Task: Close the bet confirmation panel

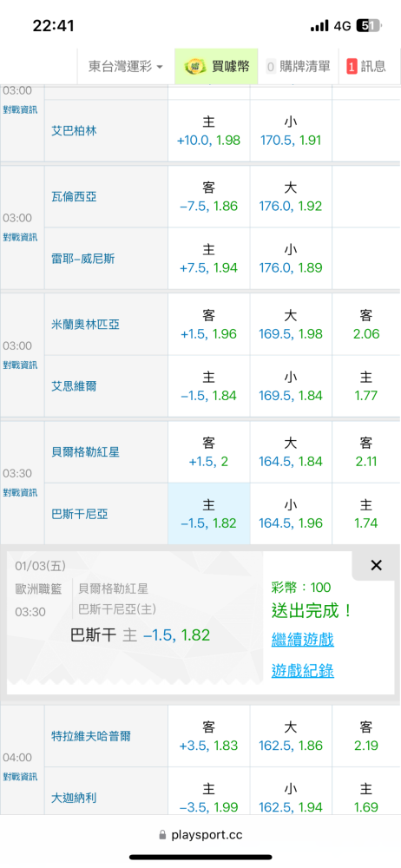Action: tap(376, 565)
